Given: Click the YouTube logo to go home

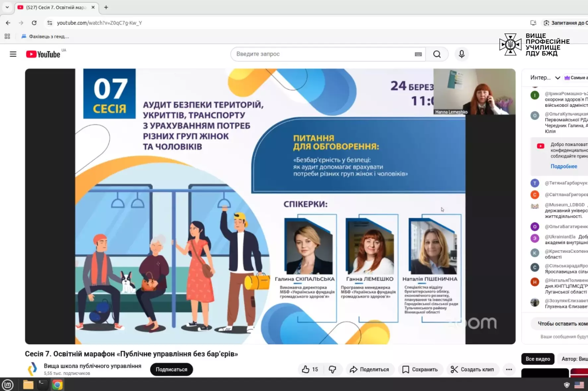Looking at the screenshot, I should (x=43, y=54).
